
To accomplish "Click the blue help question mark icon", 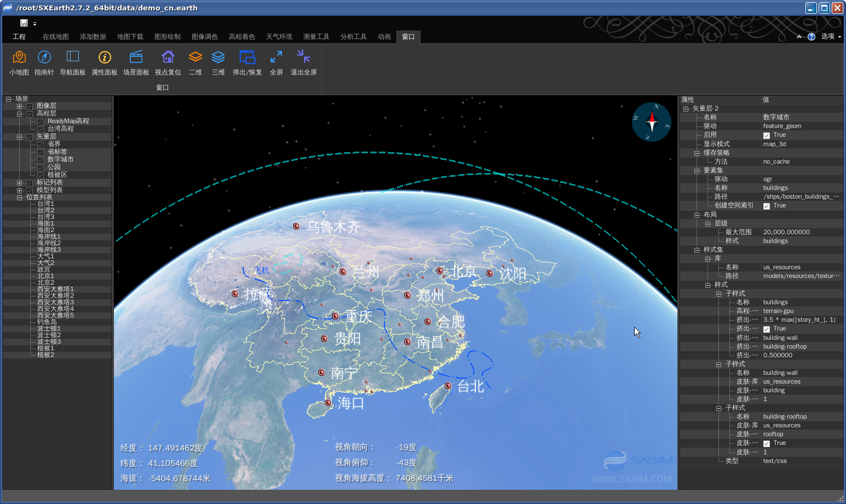I will 812,37.
